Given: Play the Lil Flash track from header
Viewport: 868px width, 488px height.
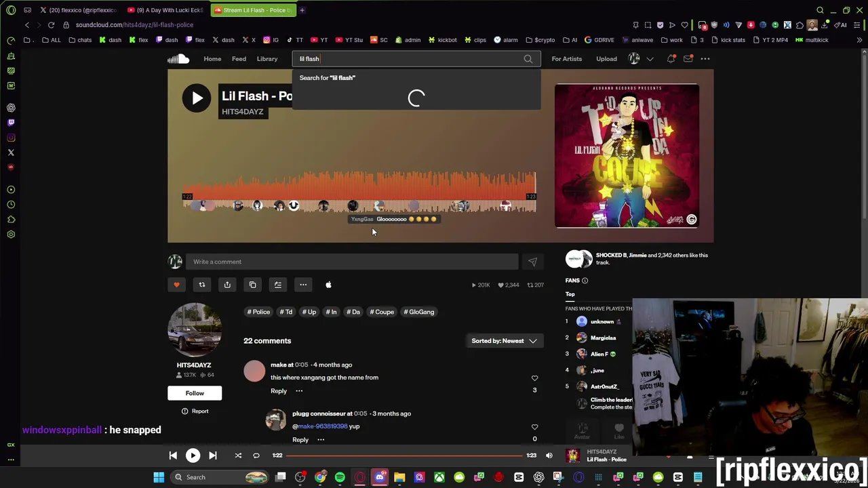Looking at the screenshot, I should [x=196, y=98].
